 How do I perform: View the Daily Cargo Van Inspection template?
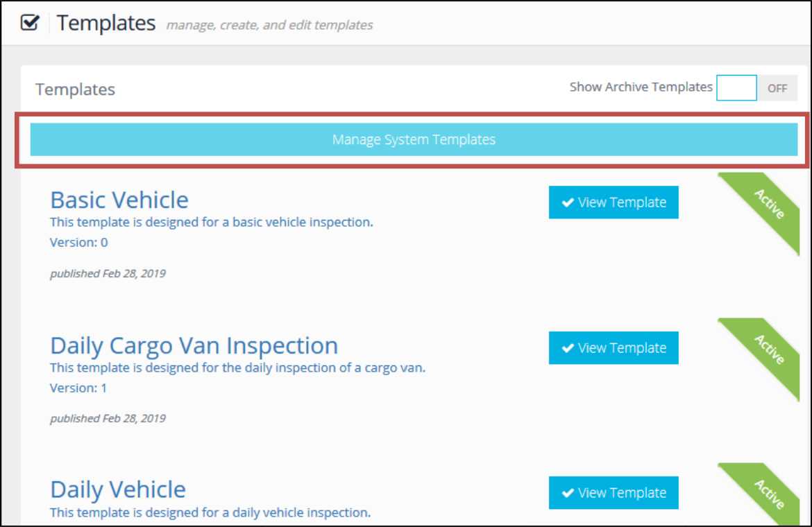click(614, 348)
